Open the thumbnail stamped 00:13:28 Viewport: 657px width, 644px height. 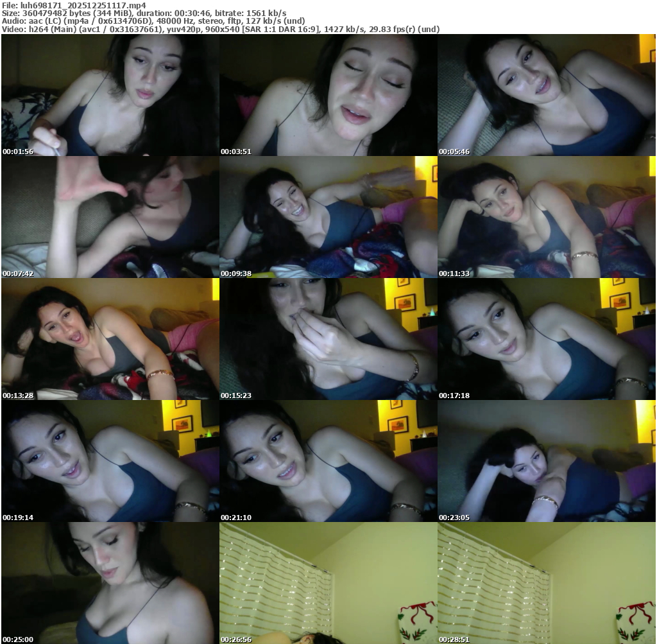pyautogui.click(x=110, y=339)
